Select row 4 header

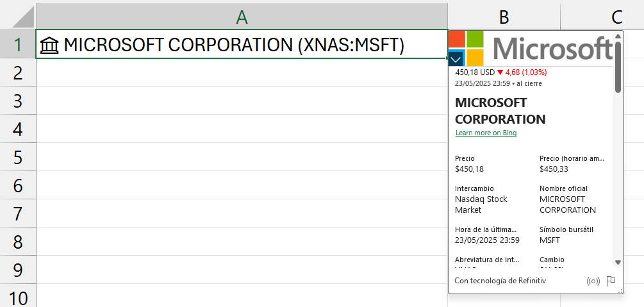18,129
